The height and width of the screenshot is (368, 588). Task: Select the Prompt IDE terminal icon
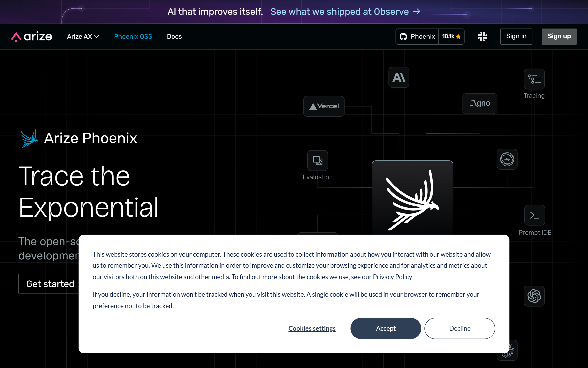coord(534,215)
